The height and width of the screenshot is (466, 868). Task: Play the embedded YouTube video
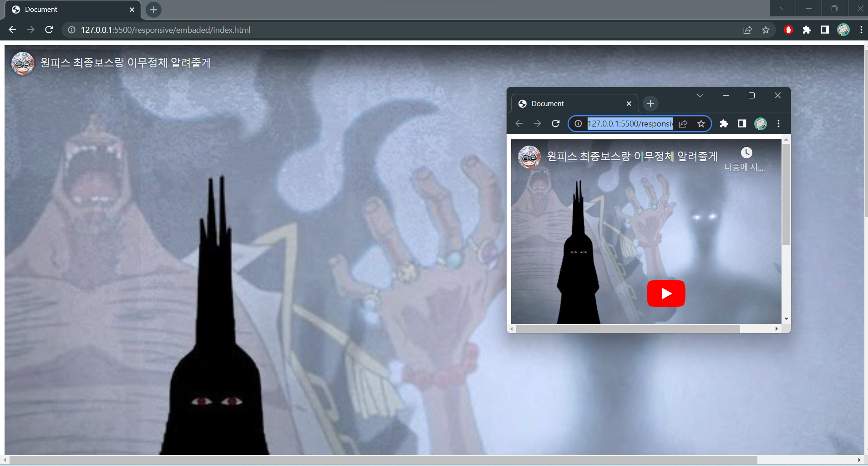666,294
